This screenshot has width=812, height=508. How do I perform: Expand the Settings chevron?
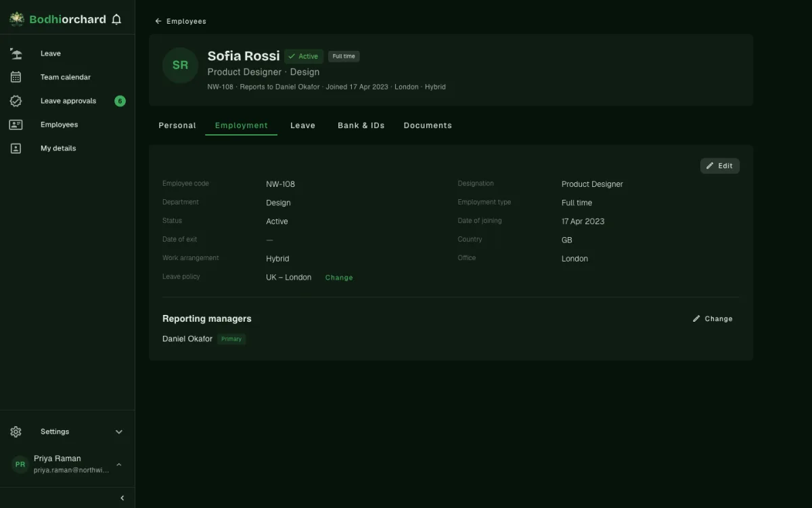coord(119,431)
